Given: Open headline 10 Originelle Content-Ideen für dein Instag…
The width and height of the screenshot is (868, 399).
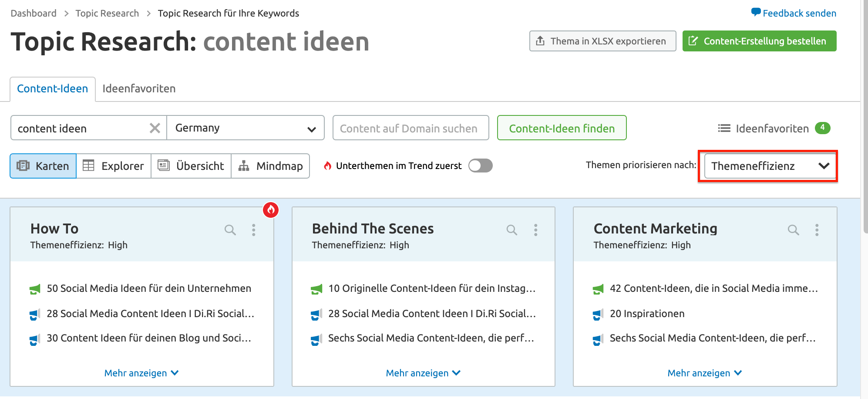Looking at the screenshot, I should tap(432, 288).
